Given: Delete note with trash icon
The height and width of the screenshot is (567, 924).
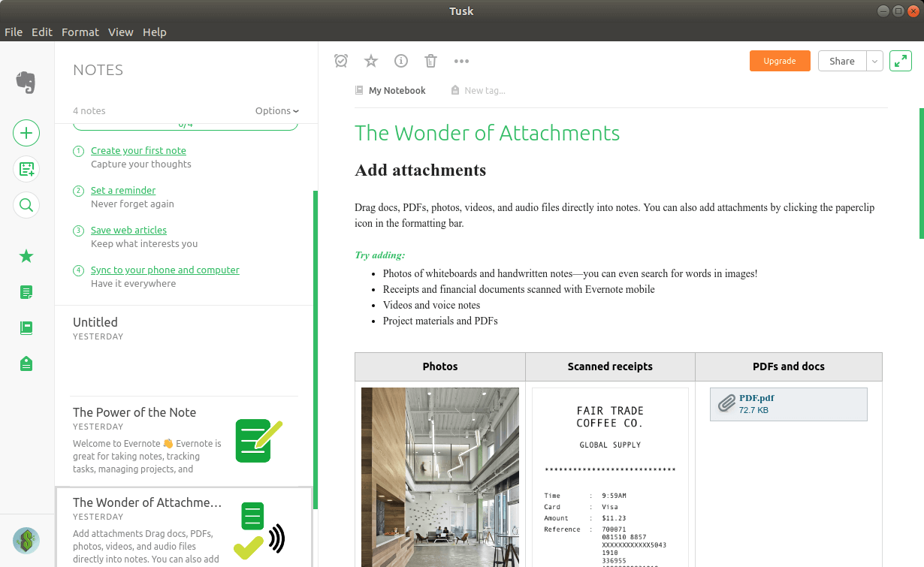Looking at the screenshot, I should pos(430,61).
